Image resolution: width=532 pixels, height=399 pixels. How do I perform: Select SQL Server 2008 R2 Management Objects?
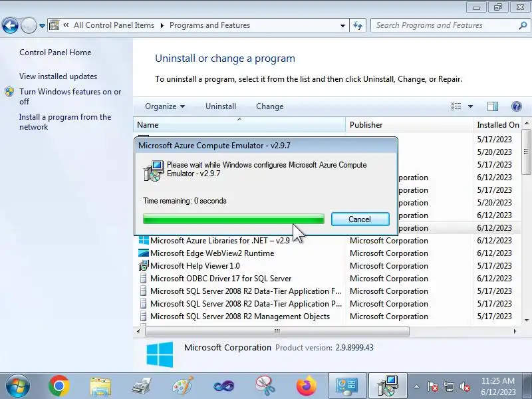(240, 317)
